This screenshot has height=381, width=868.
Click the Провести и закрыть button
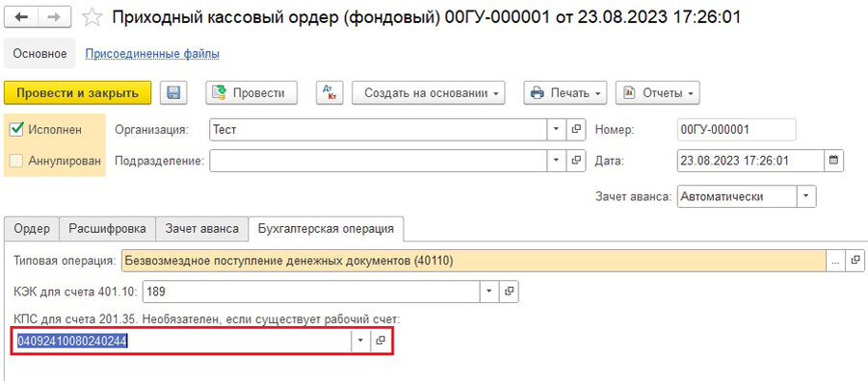pos(77,93)
